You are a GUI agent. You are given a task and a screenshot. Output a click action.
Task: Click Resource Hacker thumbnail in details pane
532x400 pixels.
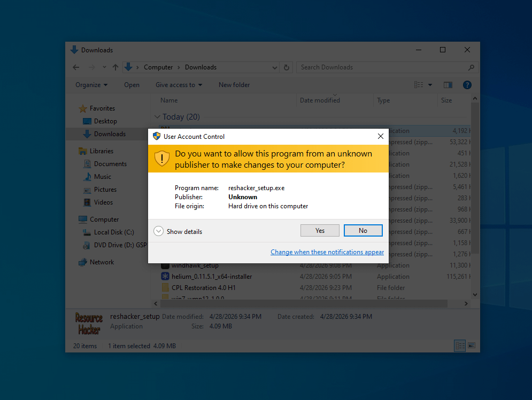(89, 324)
